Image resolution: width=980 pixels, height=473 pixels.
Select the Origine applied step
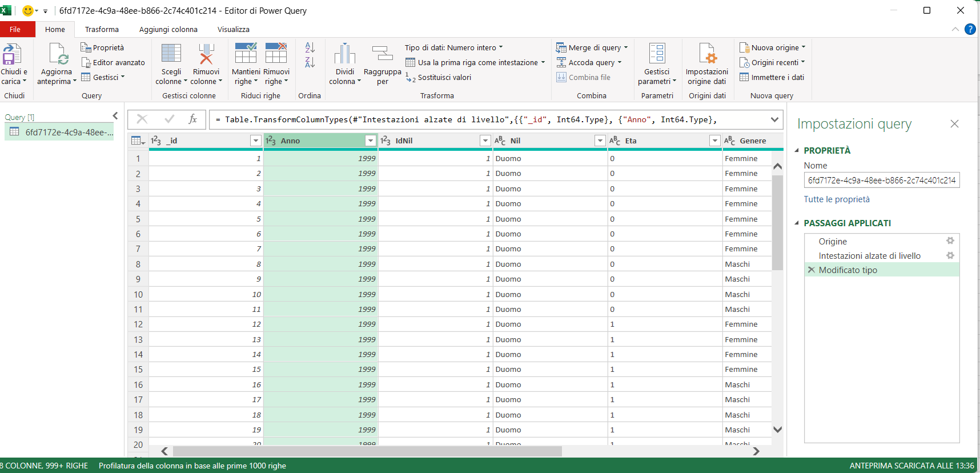point(832,242)
